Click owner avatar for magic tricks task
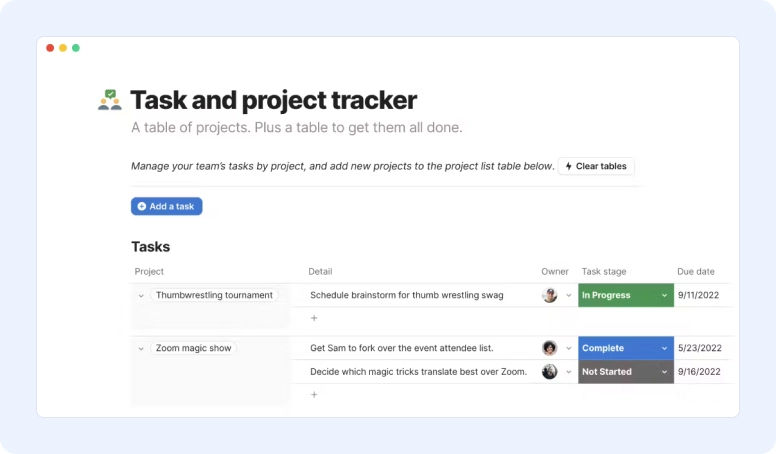The height and width of the screenshot is (454, 776). (549, 371)
